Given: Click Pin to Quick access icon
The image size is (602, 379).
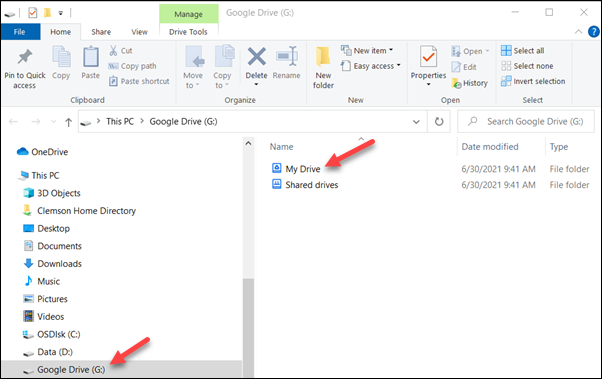Looking at the screenshot, I should [x=25, y=57].
